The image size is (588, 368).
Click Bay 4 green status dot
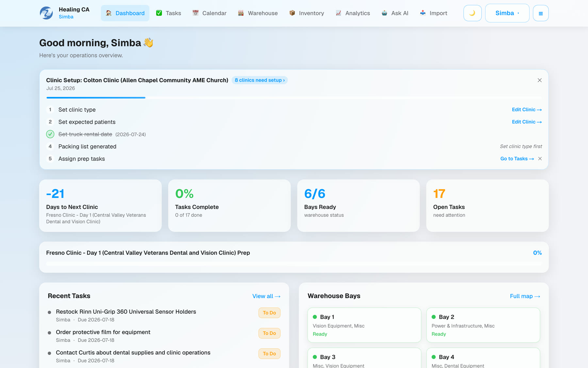click(434, 357)
